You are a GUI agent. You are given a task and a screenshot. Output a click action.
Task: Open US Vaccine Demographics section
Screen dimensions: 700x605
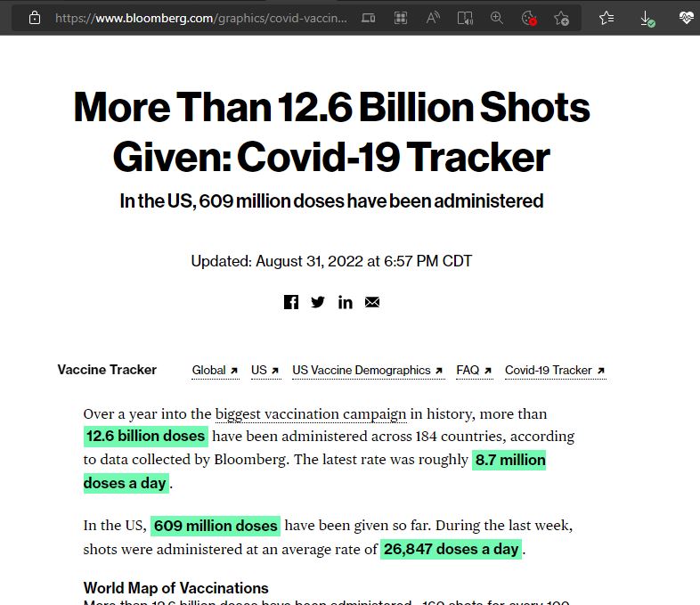click(367, 370)
